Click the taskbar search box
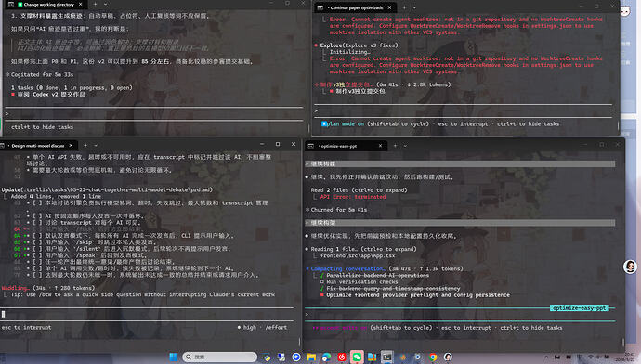This screenshot has width=641, height=364. 220,357
